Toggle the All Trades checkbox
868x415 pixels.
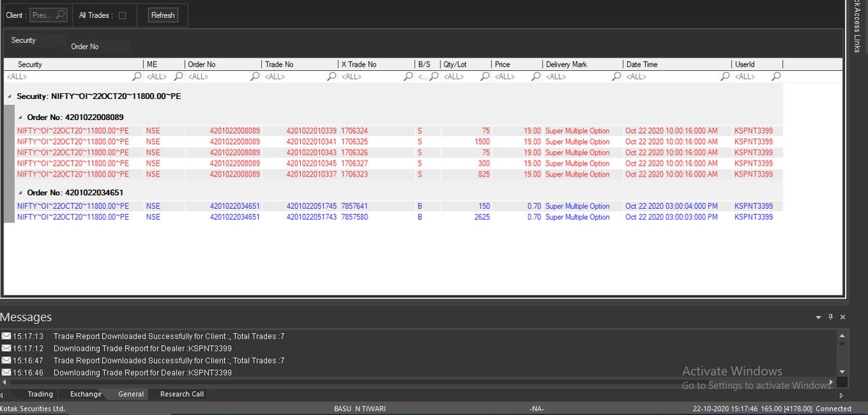tap(122, 16)
